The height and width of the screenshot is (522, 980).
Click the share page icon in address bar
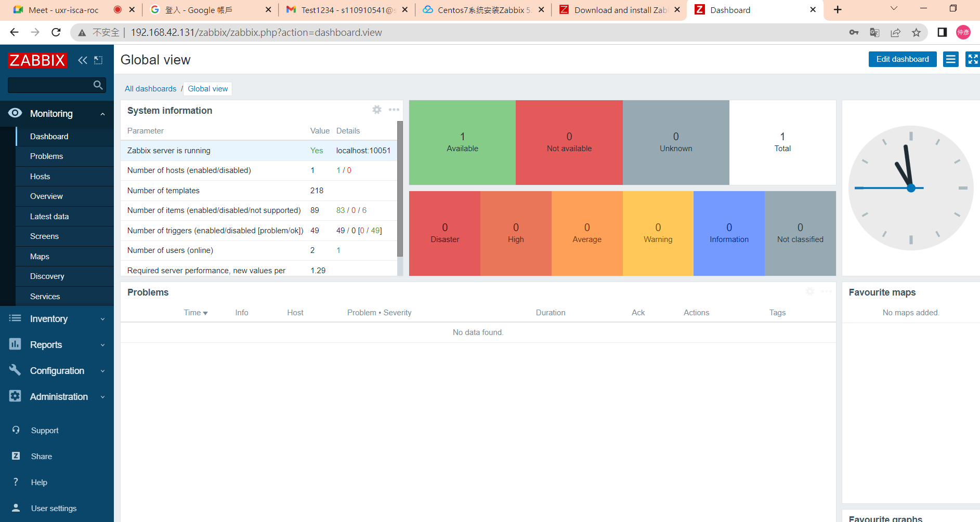895,33
